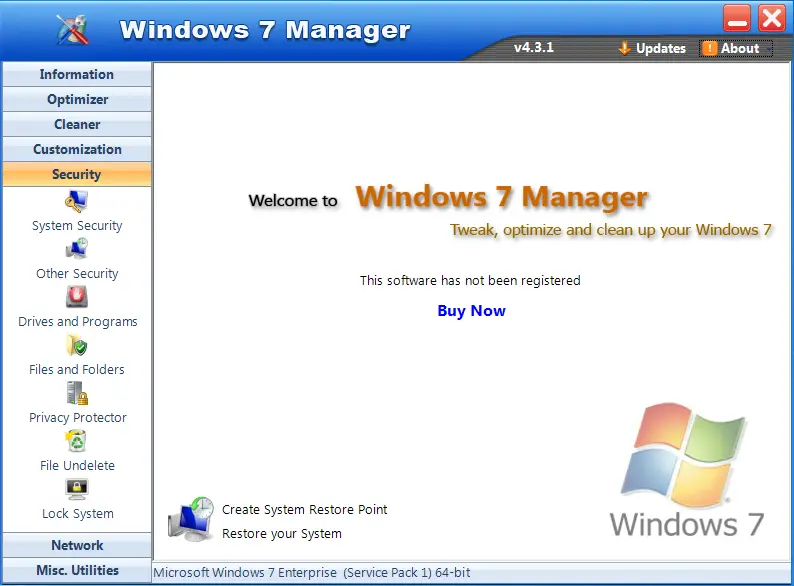Click the system restore computer icon
Screen dimensions: 794x586
pos(191,520)
